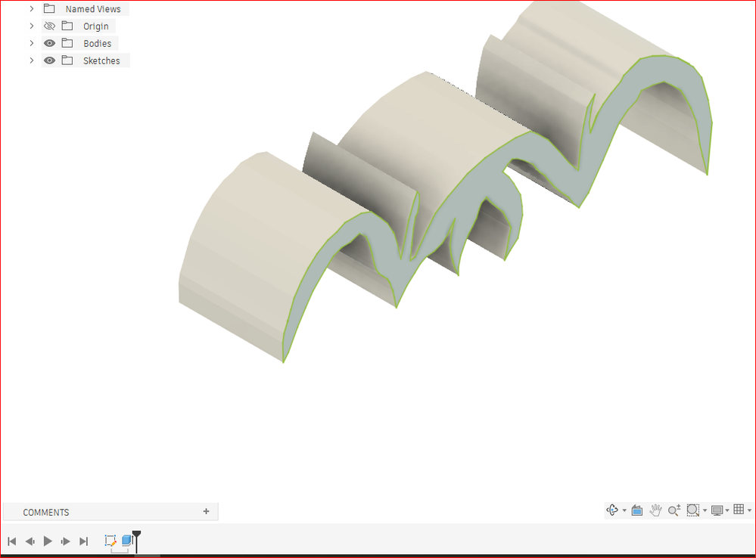This screenshot has width=756, height=558.
Task: Hide the Bodies folder
Action: [49, 43]
